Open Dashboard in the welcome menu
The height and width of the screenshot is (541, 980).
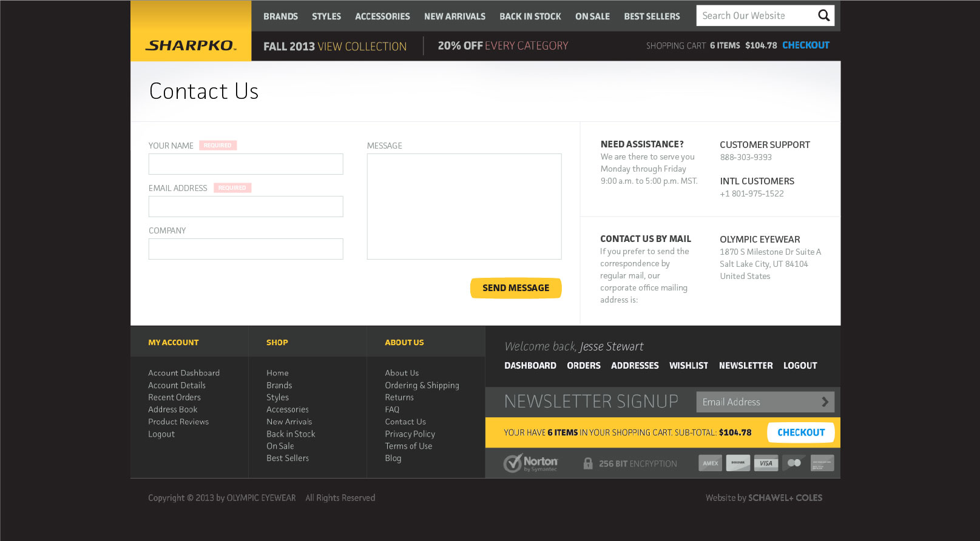530,366
